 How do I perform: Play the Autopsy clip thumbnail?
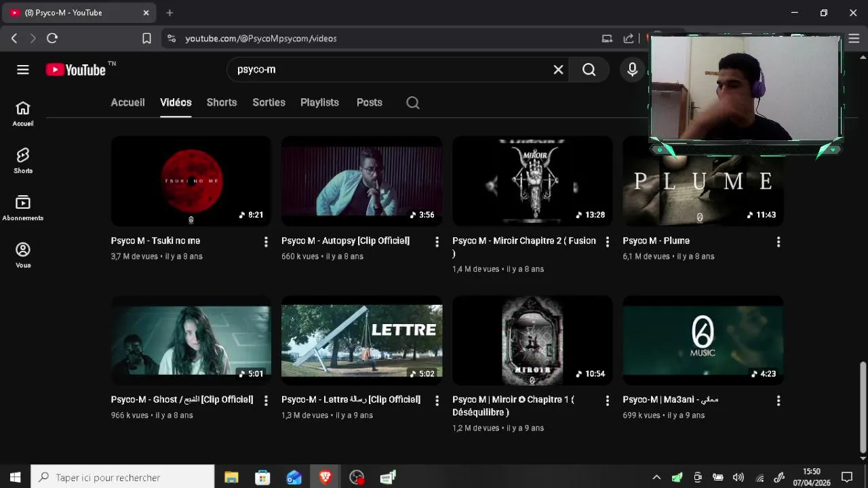(361, 181)
